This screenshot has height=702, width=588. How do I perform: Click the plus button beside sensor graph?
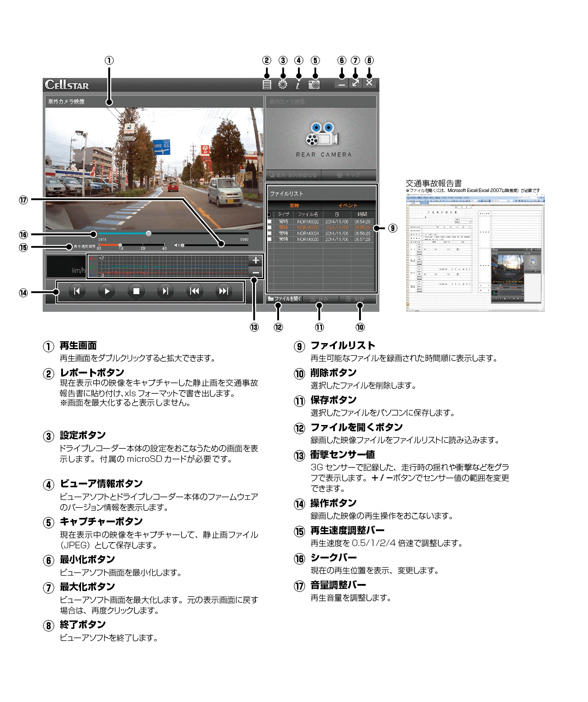[256, 260]
